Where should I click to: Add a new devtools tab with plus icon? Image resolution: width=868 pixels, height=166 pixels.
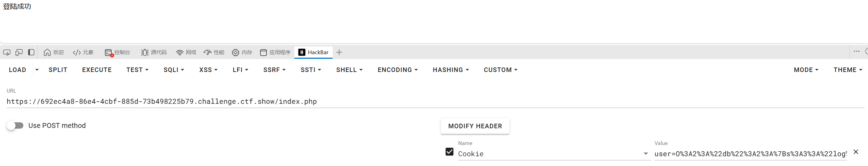pyautogui.click(x=339, y=52)
